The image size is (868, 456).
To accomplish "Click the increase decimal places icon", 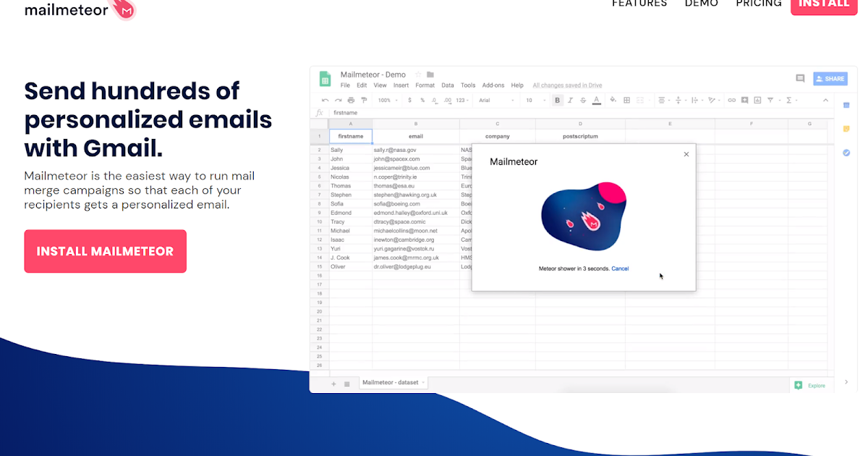I will 448,101.
